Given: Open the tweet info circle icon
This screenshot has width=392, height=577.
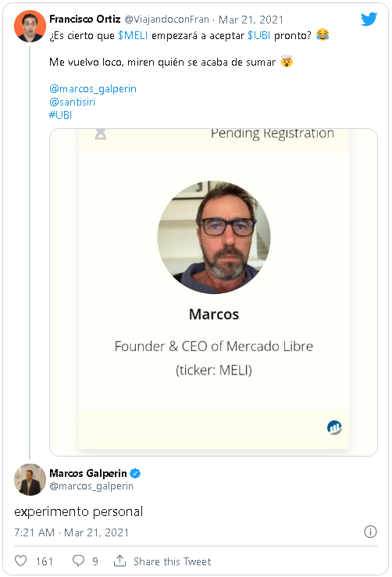Looking at the screenshot, I should coord(370,532).
